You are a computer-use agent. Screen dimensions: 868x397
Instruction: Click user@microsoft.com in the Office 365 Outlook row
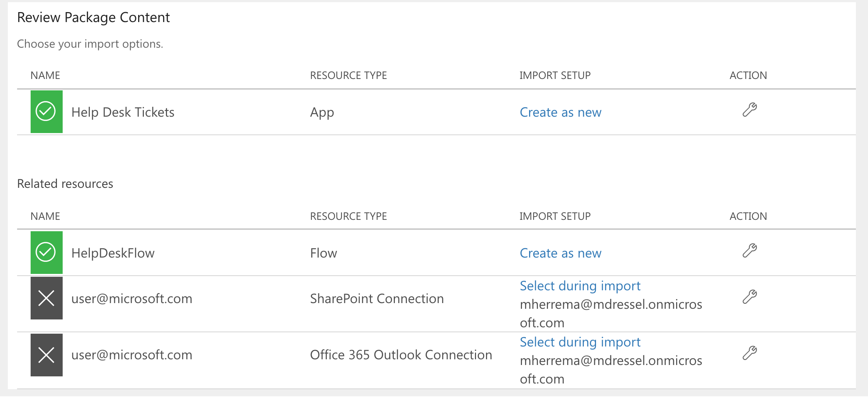(x=132, y=355)
